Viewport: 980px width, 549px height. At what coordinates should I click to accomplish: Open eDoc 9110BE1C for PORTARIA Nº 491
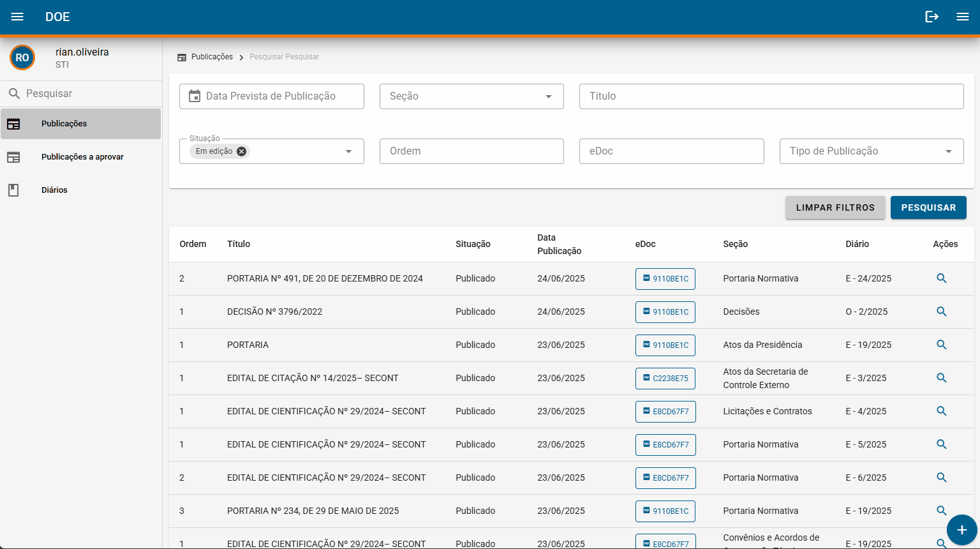click(x=665, y=279)
